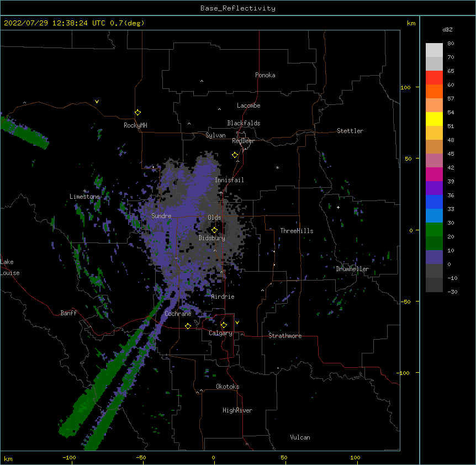Click the 50 tick on horizontal axis
This screenshot has height=465, width=476.
[284, 457]
